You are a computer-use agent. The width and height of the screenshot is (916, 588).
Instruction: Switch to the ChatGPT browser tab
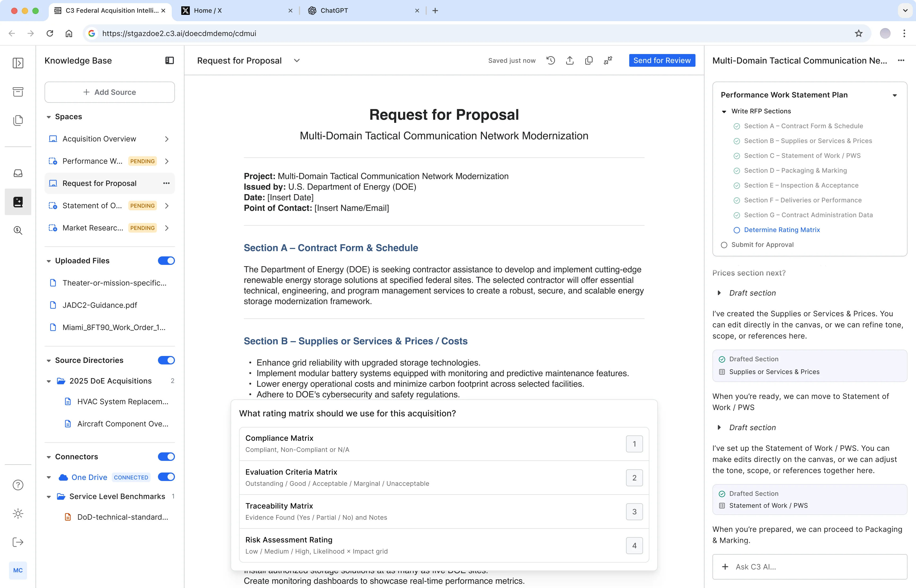point(364,10)
